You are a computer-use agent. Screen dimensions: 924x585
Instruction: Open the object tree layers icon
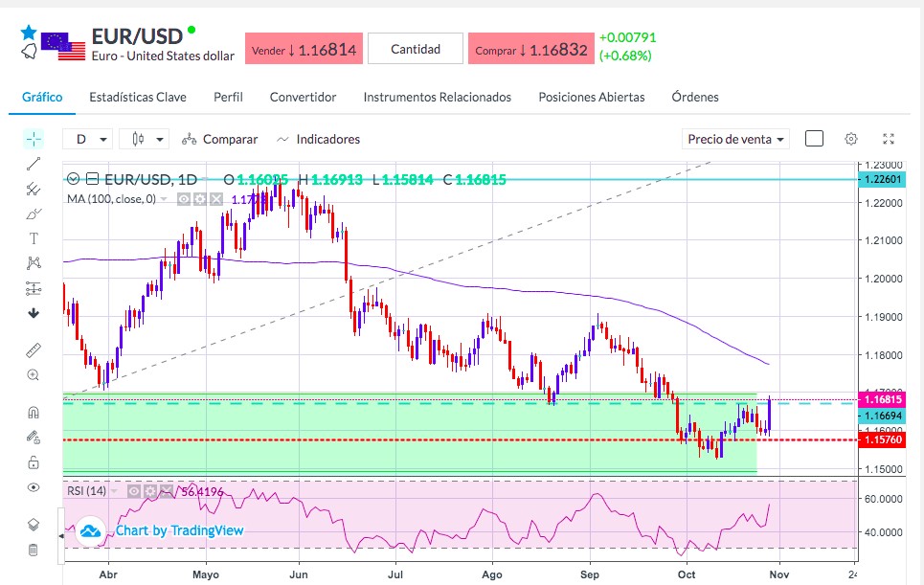(x=34, y=525)
